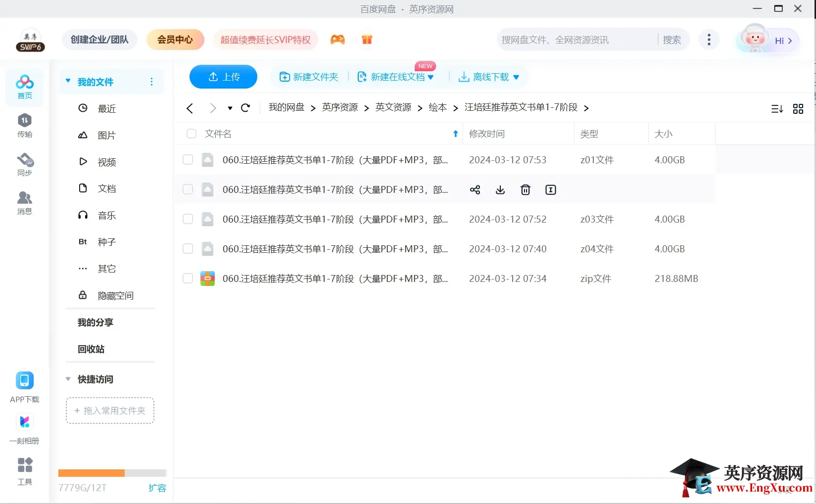
Task: Click the game controller icon
Action: click(x=337, y=40)
